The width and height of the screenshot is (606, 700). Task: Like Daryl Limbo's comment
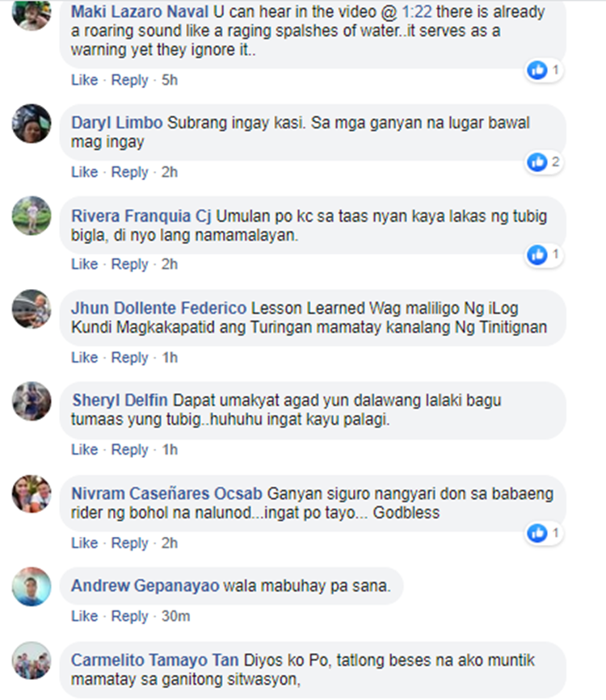click(85, 172)
